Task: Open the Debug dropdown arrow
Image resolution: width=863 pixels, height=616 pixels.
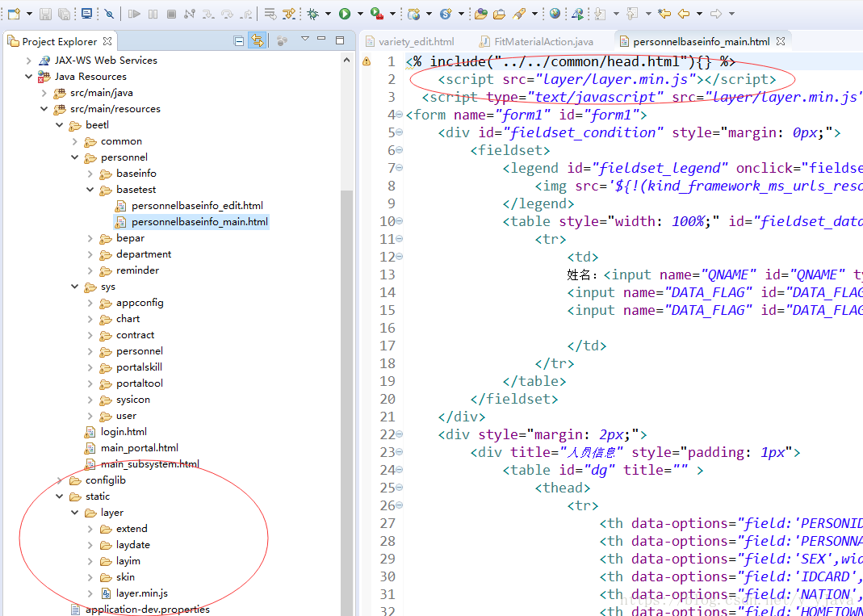Action: (329, 13)
